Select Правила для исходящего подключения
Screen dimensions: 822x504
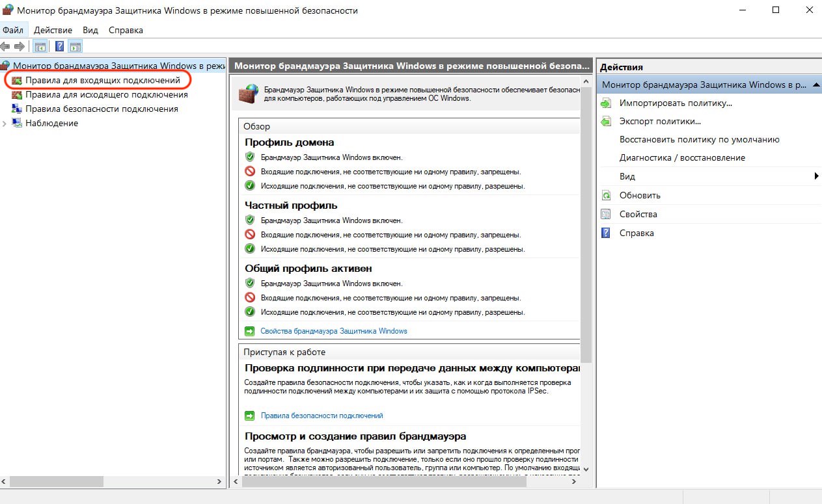(106, 94)
